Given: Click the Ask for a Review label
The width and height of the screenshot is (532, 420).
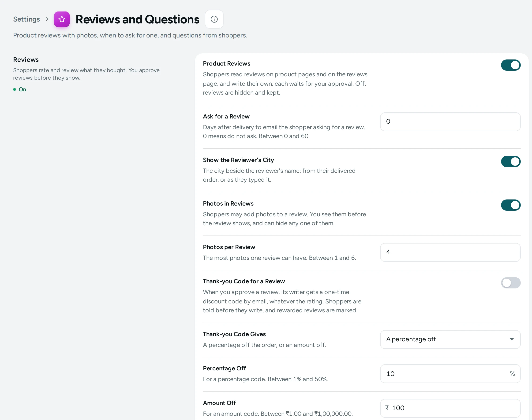Looking at the screenshot, I should tap(226, 116).
